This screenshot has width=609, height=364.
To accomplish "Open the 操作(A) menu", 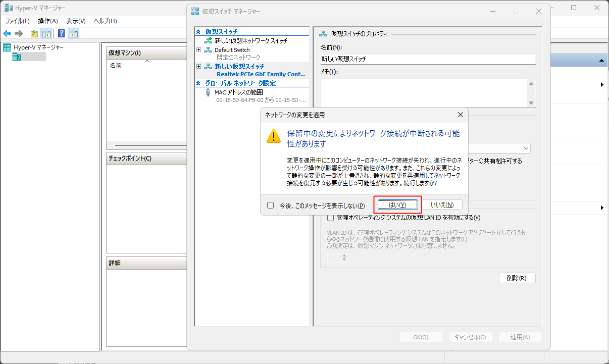I will tap(48, 21).
